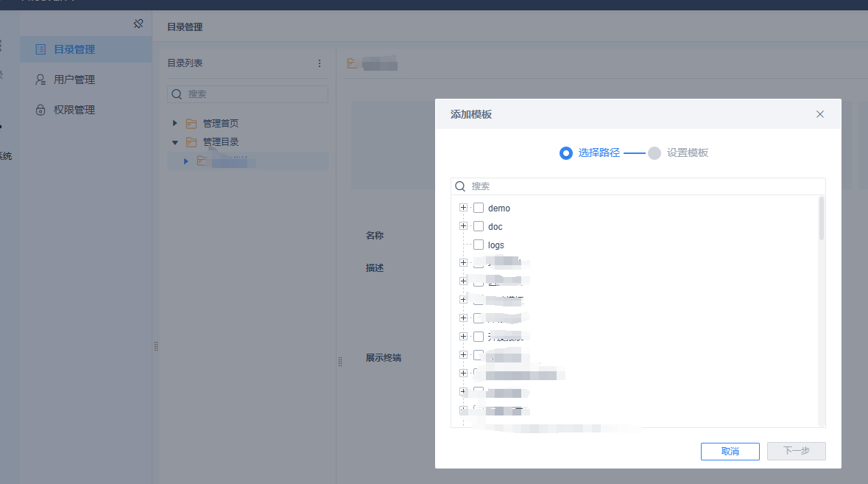Click the pin icon in the sidebar
868x484 pixels.
pos(138,24)
